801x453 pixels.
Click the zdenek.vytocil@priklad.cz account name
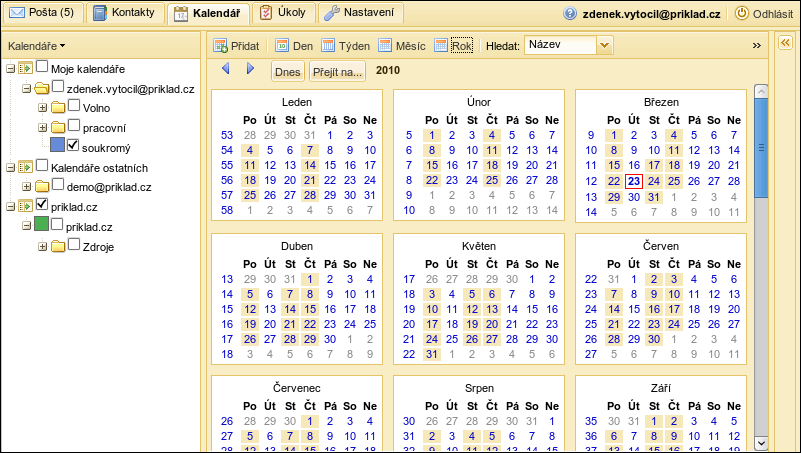click(651, 14)
